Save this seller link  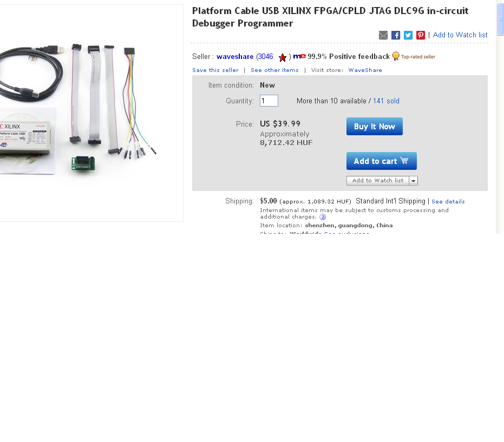215,70
